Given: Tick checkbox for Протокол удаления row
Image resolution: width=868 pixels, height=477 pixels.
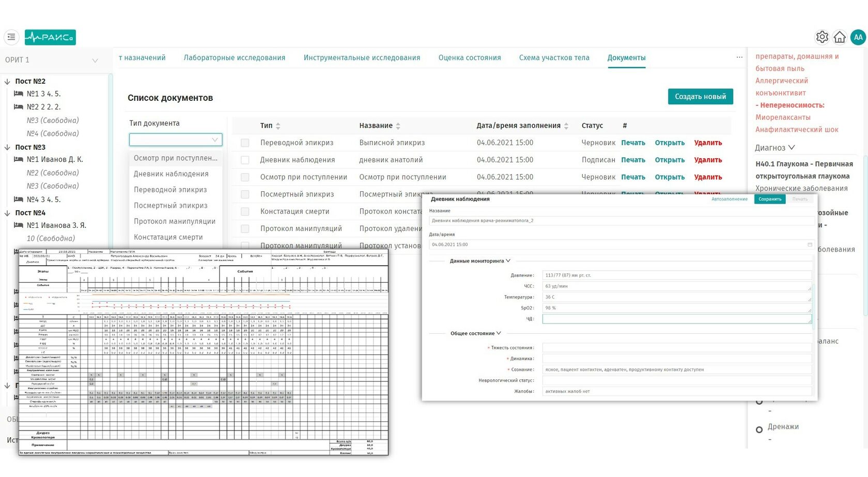Looking at the screenshot, I should [x=245, y=228].
